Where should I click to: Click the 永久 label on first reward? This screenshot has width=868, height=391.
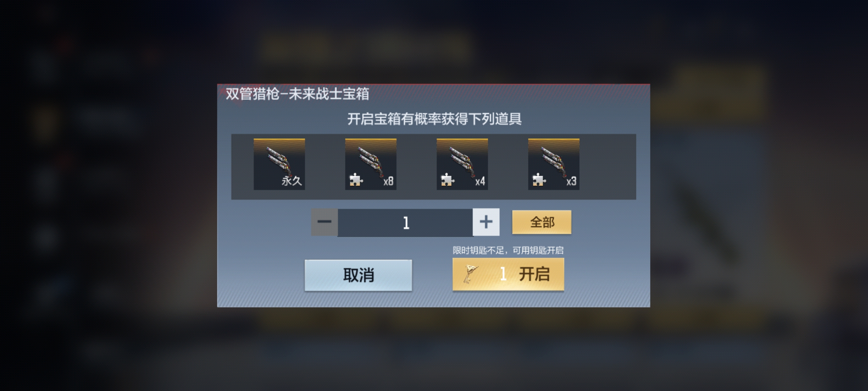tap(292, 181)
